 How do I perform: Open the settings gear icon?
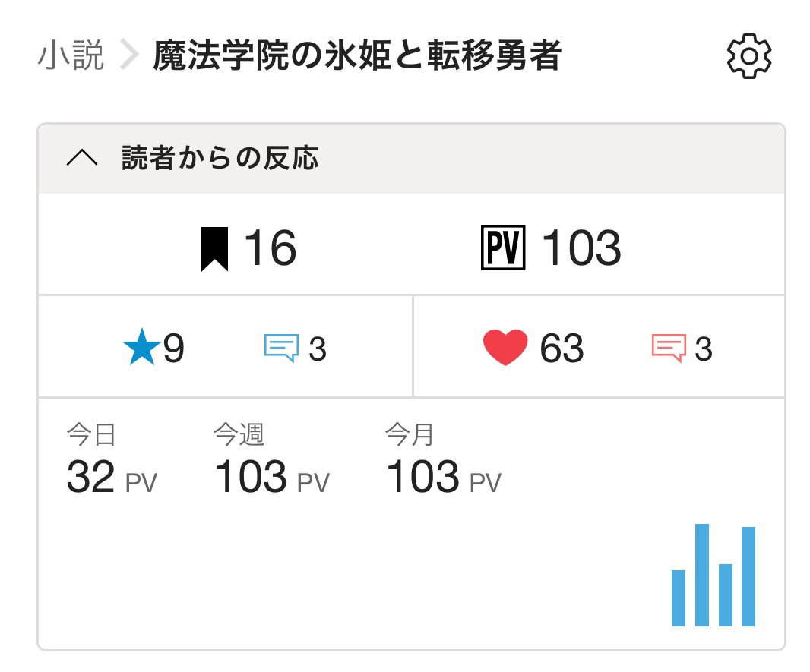(x=749, y=57)
